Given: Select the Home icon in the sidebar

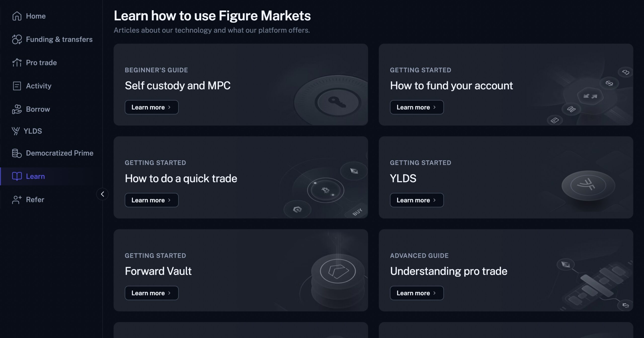Looking at the screenshot, I should point(17,16).
